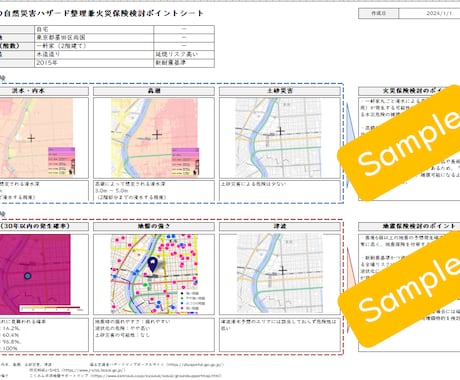460x380 pixels.
Task: Click the depth legend on the 洪水・内水 map
Action: 62,161
